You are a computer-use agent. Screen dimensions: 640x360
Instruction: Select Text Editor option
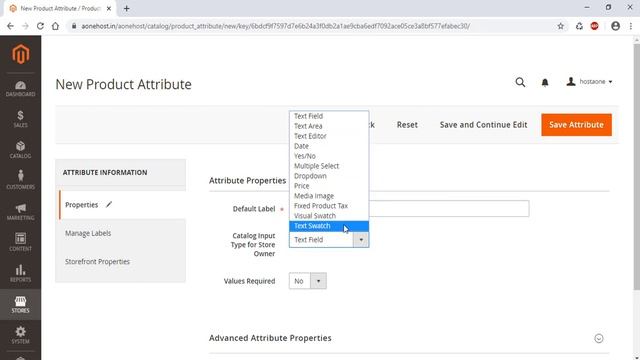329,136
